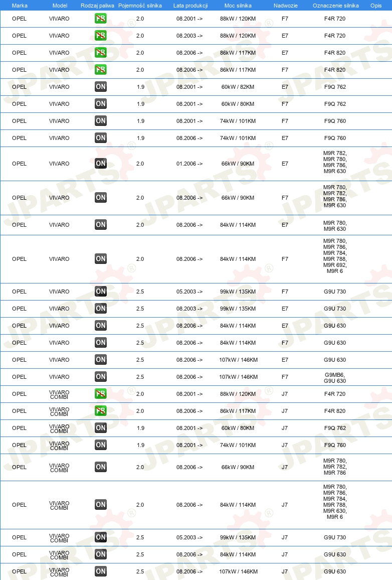This screenshot has height=580, width=392.
Task: Click the Moc silnika column header
Action: coord(238,6)
